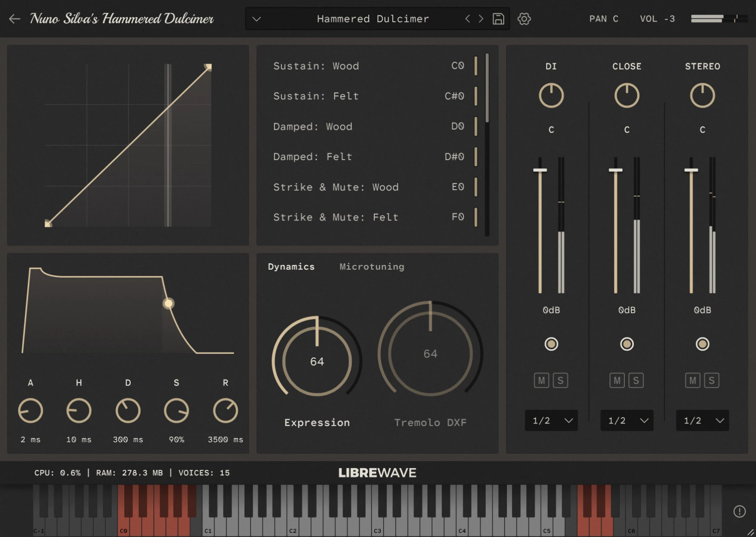Adjust the master volume slider
Image resolution: width=756 pixels, height=537 pixels.
(719, 18)
